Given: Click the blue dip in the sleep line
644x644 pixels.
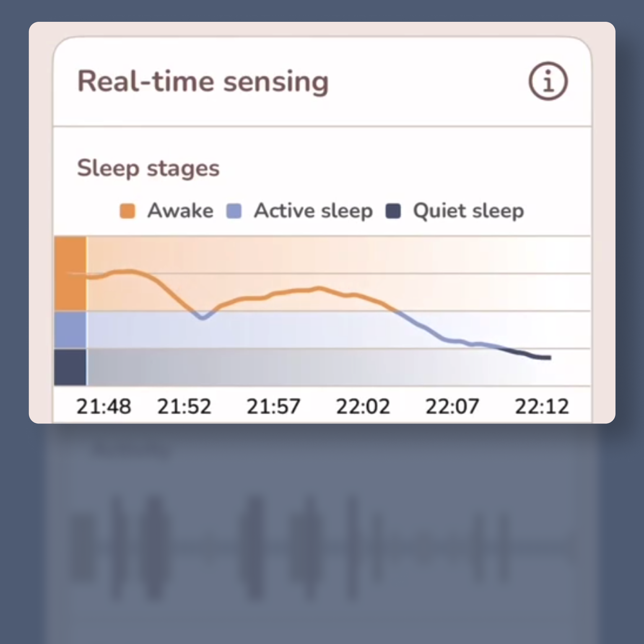Looking at the screenshot, I should (x=203, y=317).
